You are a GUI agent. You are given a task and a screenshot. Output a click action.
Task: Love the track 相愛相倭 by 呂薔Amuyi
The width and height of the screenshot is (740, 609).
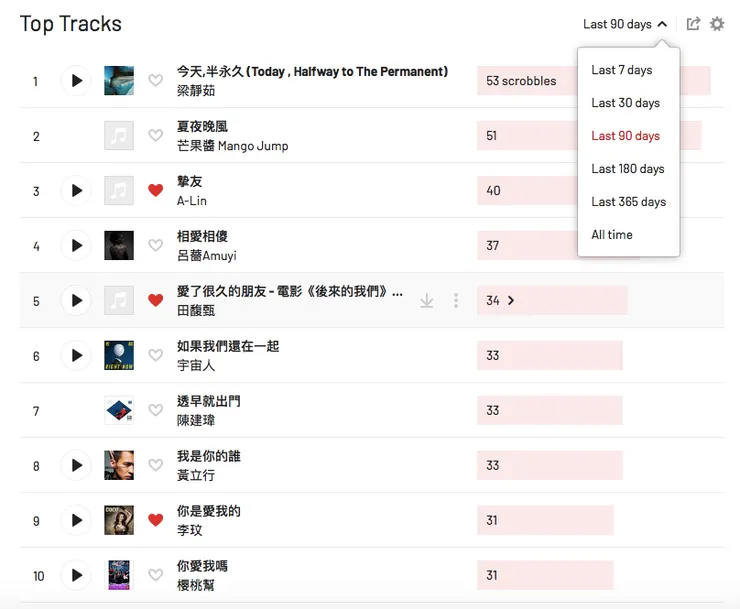155,245
